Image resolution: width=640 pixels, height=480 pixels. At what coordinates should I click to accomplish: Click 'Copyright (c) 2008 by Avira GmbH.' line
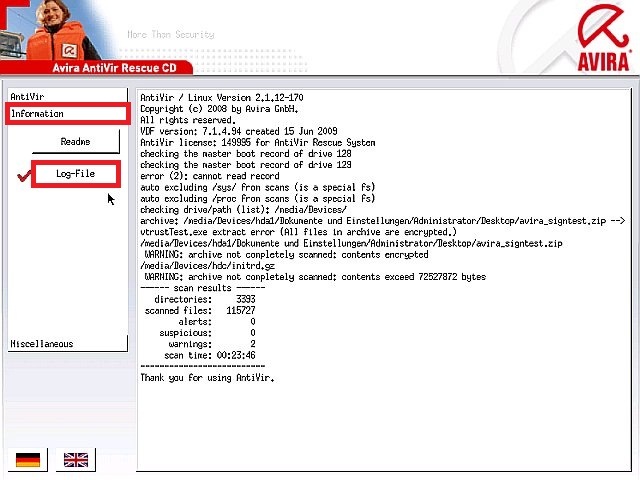pyautogui.click(x=219, y=109)
